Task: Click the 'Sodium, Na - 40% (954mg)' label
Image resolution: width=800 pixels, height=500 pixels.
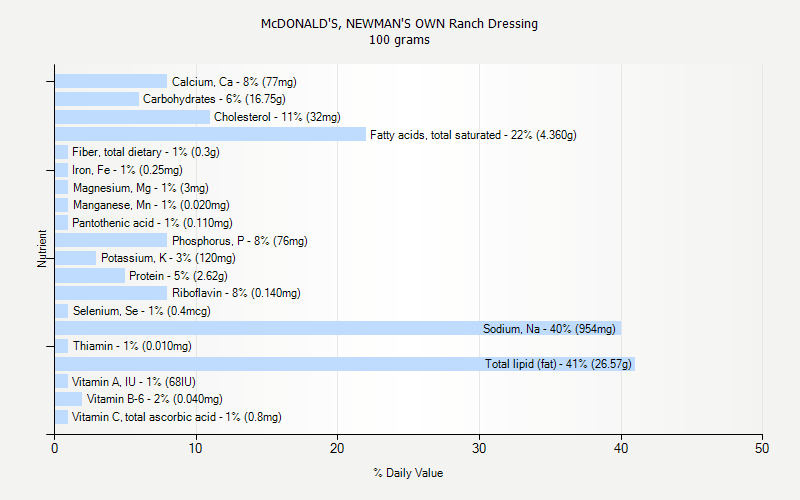Action: click(x=549, y=329)
